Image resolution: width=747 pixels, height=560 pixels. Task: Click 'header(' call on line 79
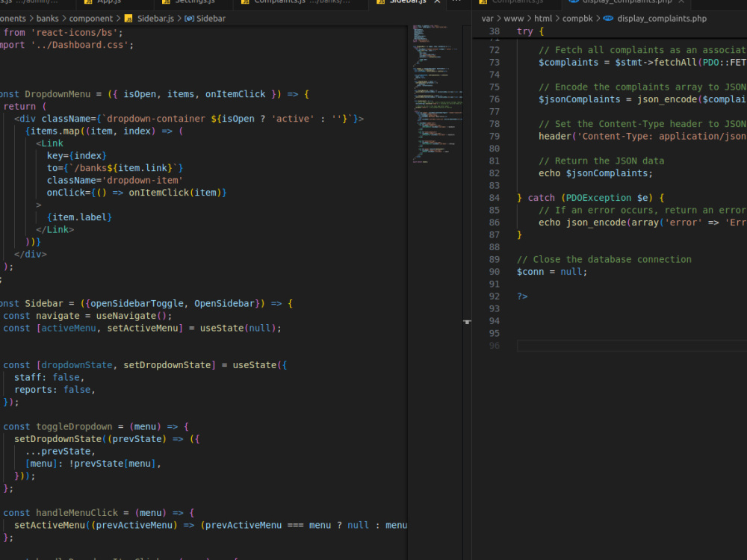click(557, 136)
